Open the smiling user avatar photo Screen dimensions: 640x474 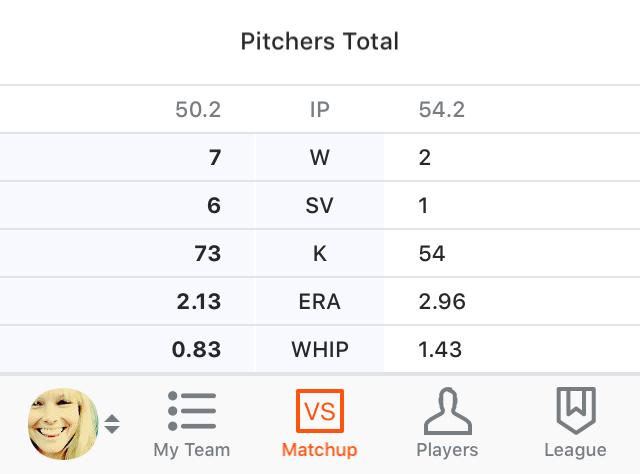pyautogui.click(x=62, y=424)
